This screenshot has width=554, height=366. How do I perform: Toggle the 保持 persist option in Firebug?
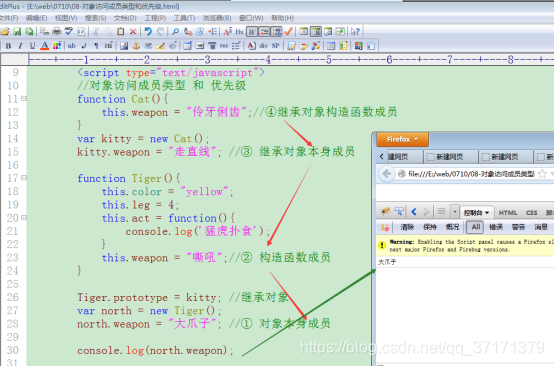429,227
